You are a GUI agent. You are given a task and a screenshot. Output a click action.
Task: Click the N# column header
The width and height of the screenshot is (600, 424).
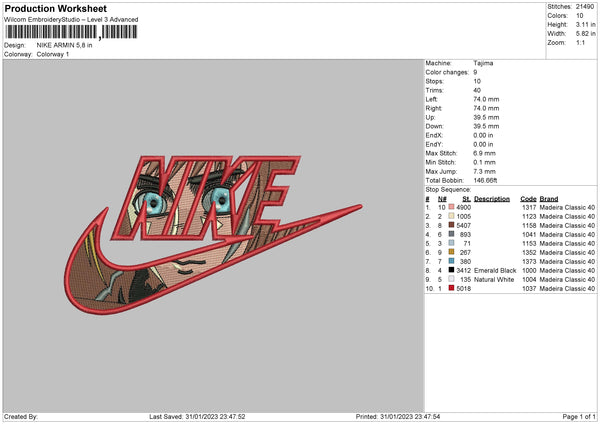[442, 199]
